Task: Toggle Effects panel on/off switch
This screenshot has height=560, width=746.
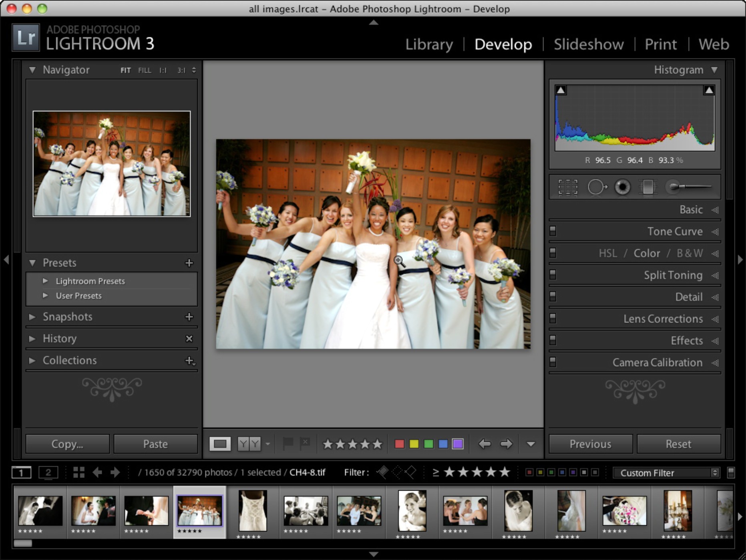Action: [x=553, y=340]
